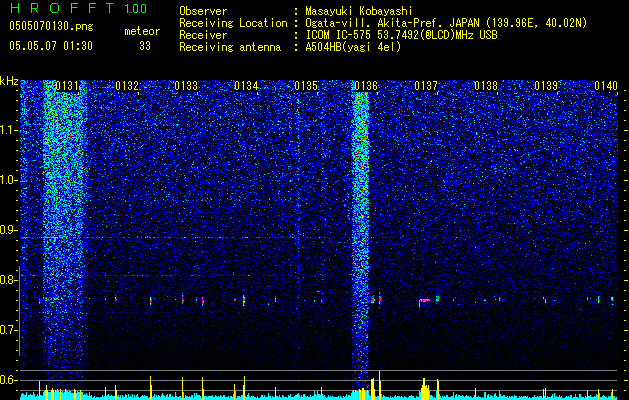The width and height of the screenshot is (629, 400).
Task: Click the tallest yellow power spike after 0136
Action: (x=379, y=383)
